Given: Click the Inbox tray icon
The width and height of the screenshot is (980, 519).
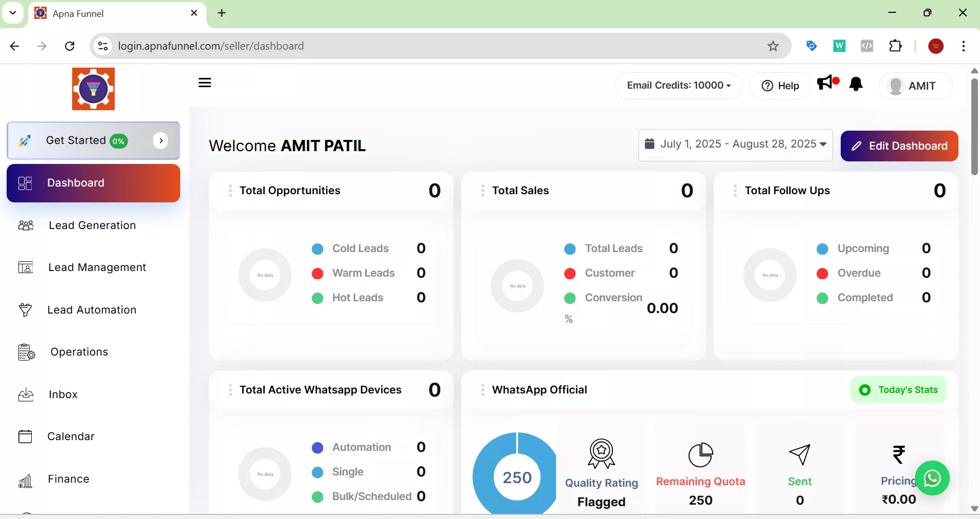Looking at the screenshot, I should [x=26, y=395].
